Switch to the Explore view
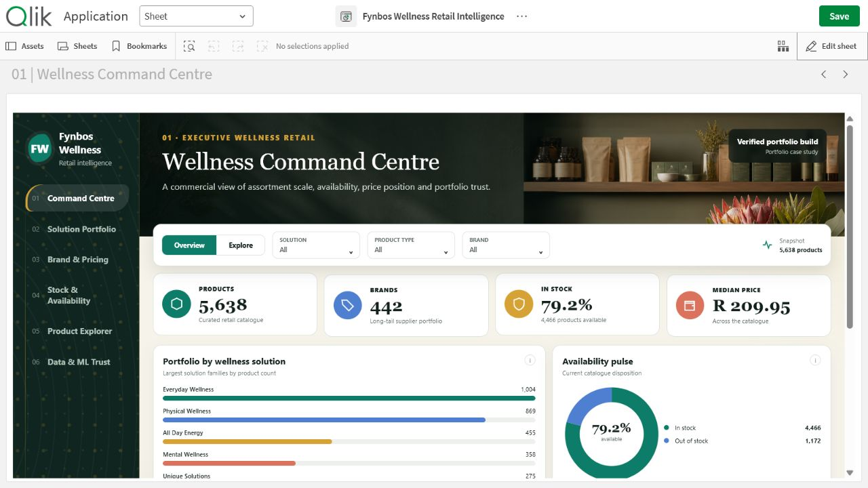 click(x=241, y=245)
